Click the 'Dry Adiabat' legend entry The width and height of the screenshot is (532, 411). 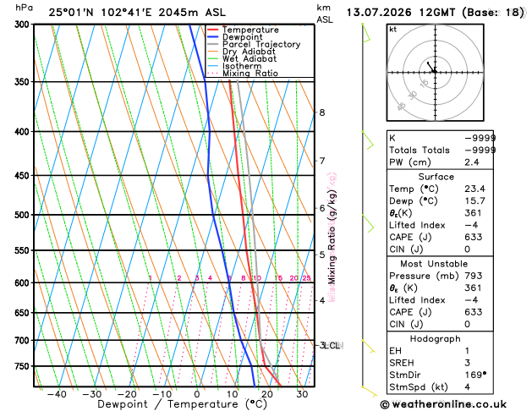coord(241,52)
